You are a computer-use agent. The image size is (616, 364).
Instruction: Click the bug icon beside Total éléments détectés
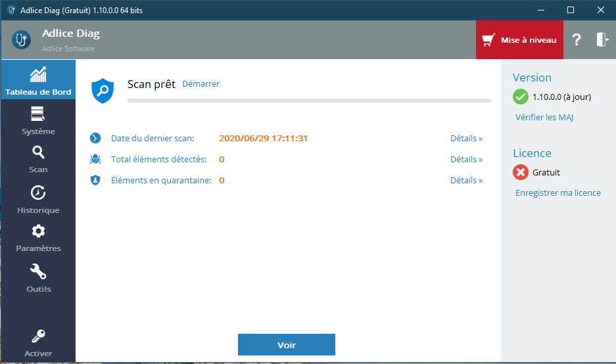coord(95,159)
